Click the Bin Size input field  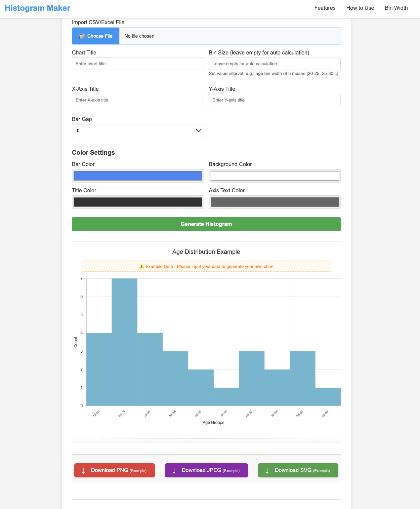(275, 64)
